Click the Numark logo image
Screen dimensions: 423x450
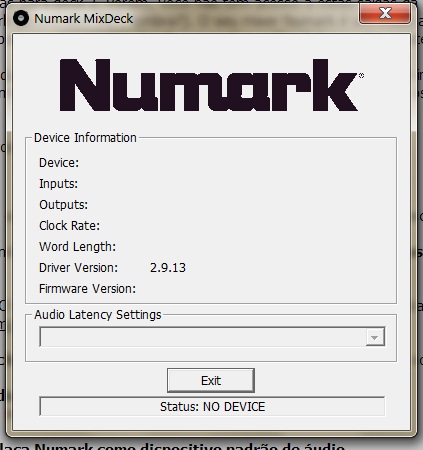(212, 85)
